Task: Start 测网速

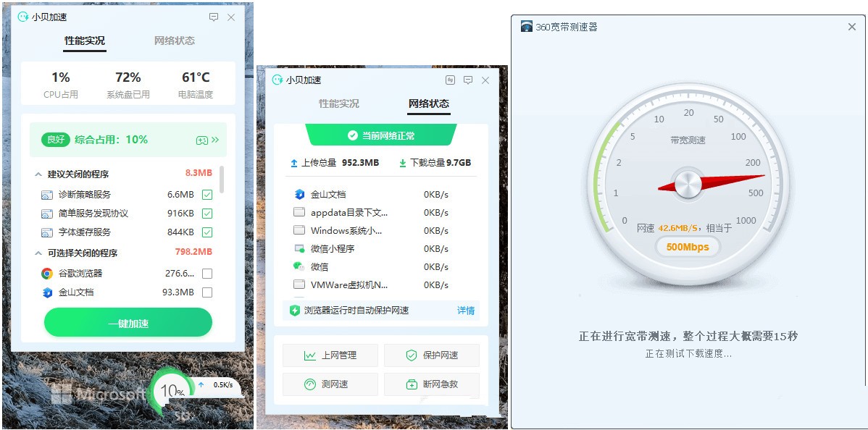Action: [330, 384]
